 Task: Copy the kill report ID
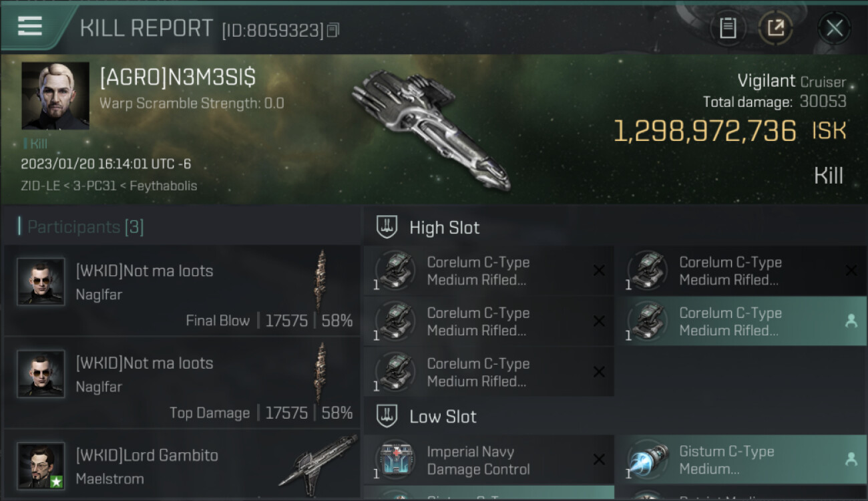coord(333,30)
